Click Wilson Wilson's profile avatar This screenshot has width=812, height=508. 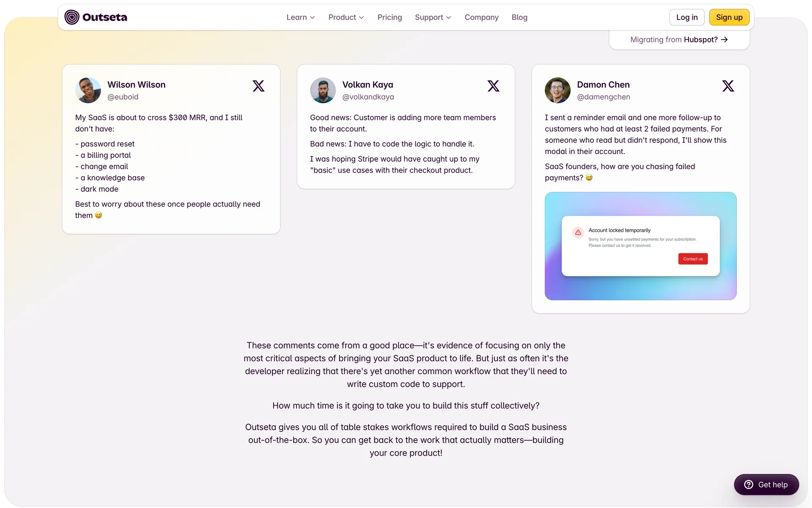88,90
